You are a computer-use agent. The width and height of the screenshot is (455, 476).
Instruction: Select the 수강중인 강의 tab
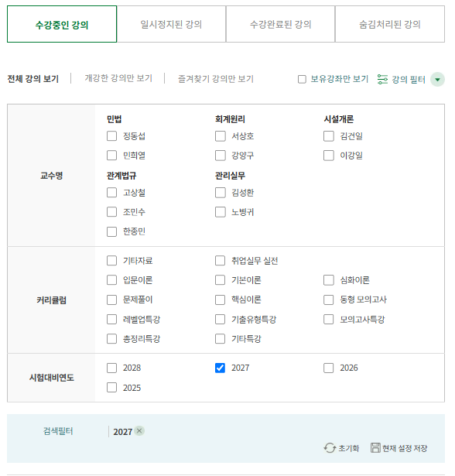click(x=62, y=24)
